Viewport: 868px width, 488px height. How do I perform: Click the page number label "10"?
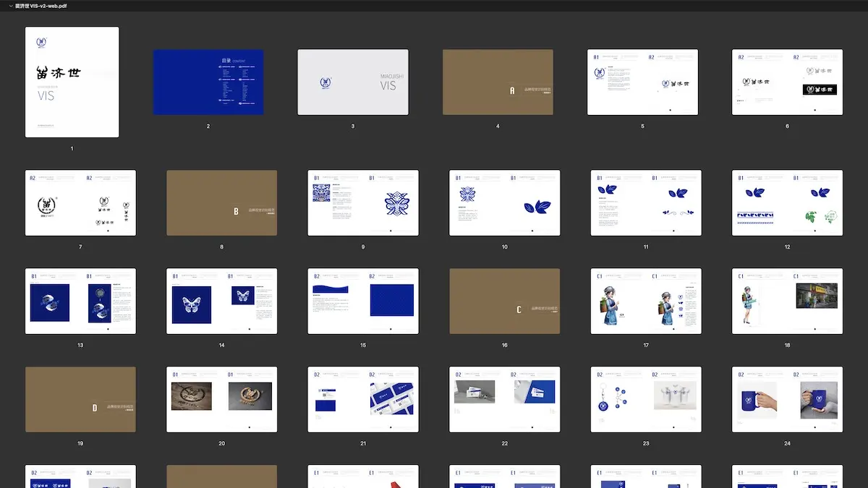[x=504, y=247]
